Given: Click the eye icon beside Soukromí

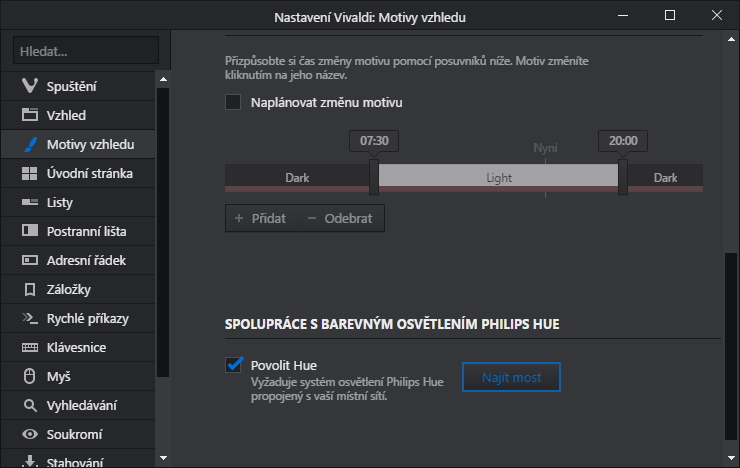Looking at the screenshot, I should coord(29,435).
